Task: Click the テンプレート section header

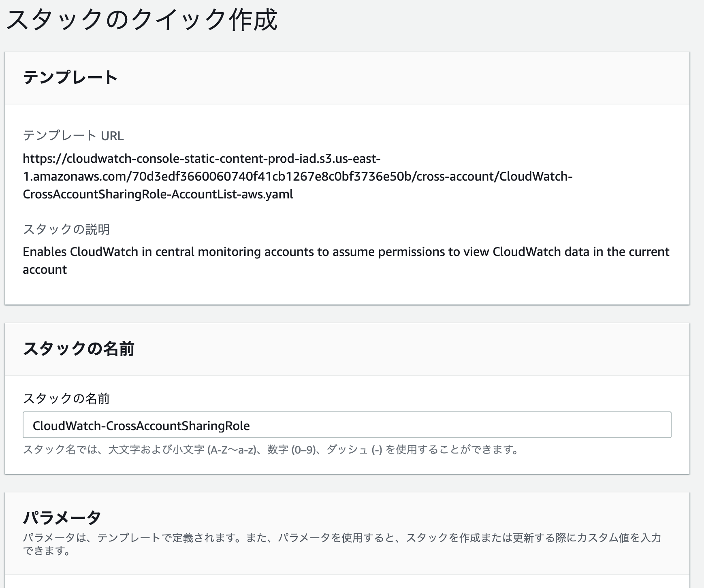Action: 70,77
